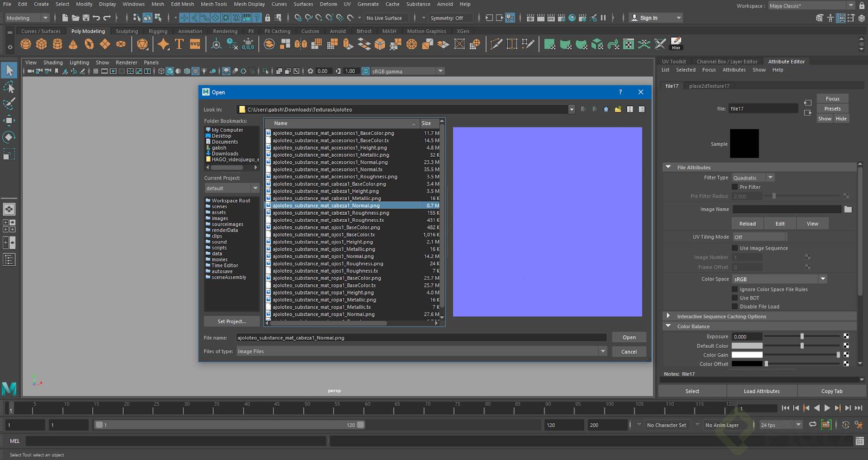
Task: Click Default Color map checker button
Action: (846, 346)
